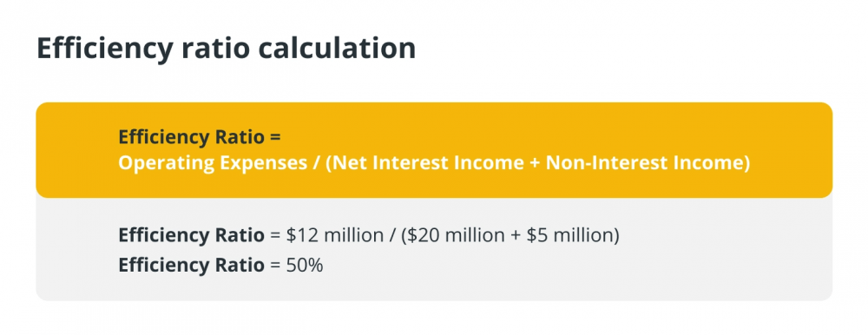Click the bold 'Efficiency Ratio' before 50%

coord(192,266)
